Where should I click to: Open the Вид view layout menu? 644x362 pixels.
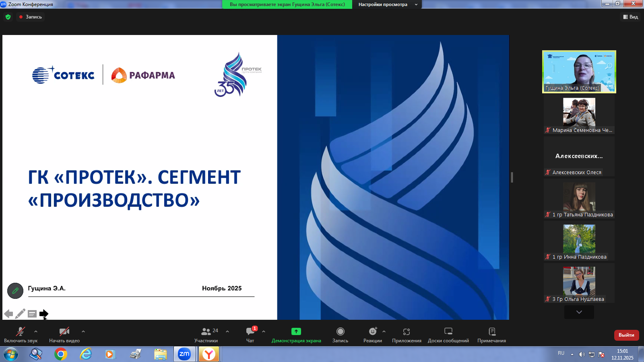[631, 17]
